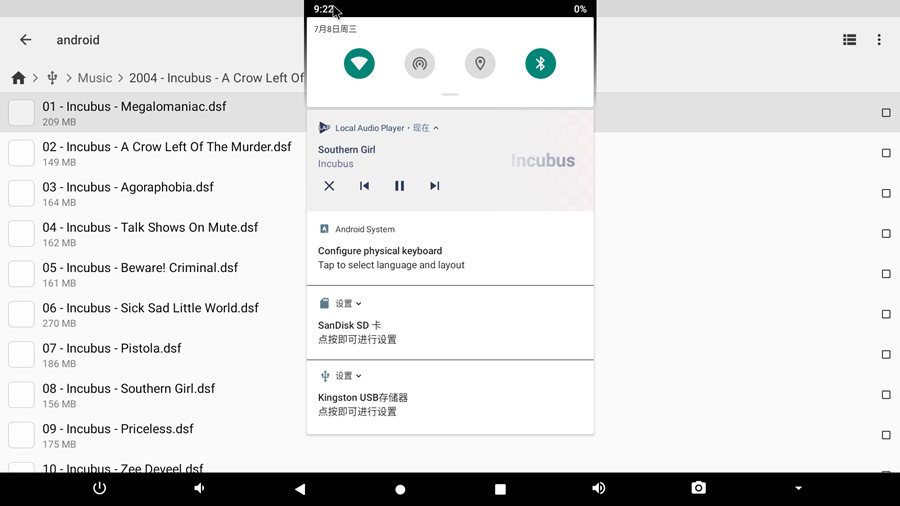Check the box for 02 A Crow Left Of The Murder.dsf
900x506 pixels.
coord(886,153)
